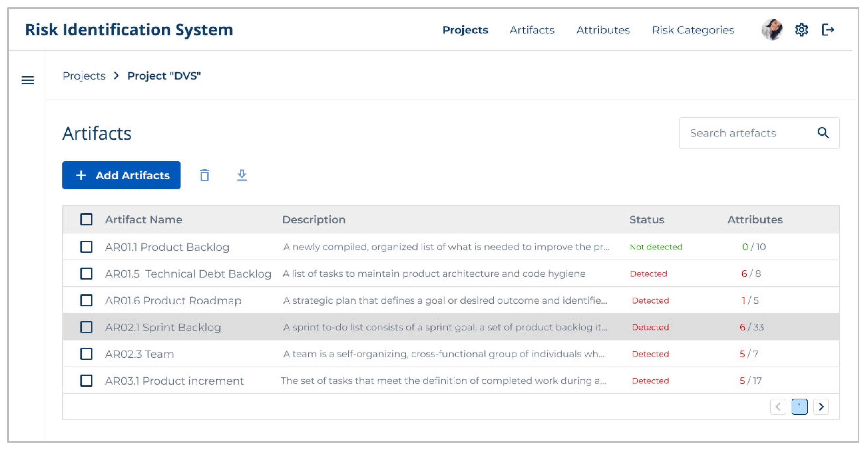The height and width of the screenshot is (450, 868).
Task: Navigate to Projects breadcrumb link
Action: click(84, 76)
